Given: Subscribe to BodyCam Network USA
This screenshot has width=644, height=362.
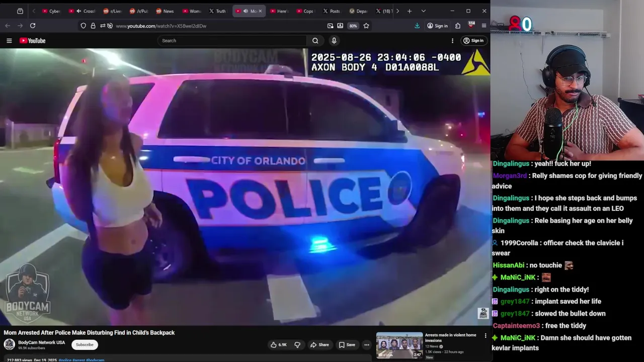Looking at the screenshot, I should click(85, 345).
